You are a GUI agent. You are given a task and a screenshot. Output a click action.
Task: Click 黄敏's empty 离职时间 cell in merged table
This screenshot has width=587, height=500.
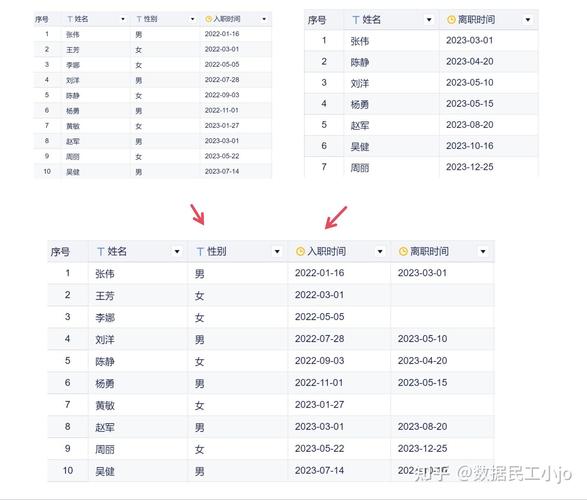442,405
